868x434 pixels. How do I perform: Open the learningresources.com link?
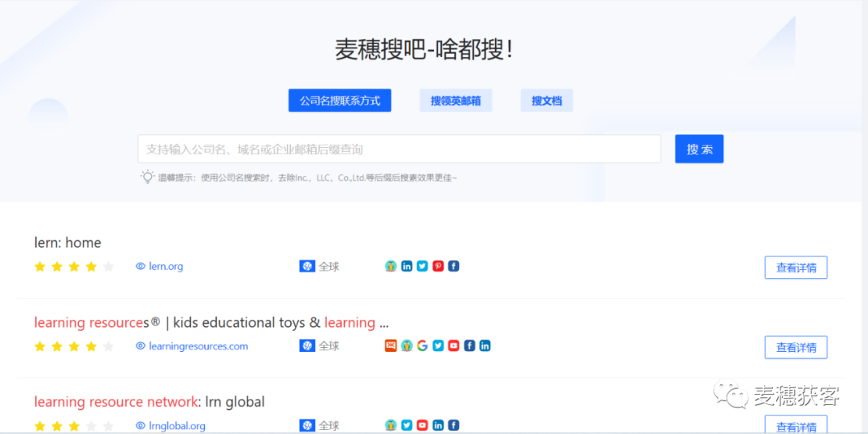(x=199, y=346)
